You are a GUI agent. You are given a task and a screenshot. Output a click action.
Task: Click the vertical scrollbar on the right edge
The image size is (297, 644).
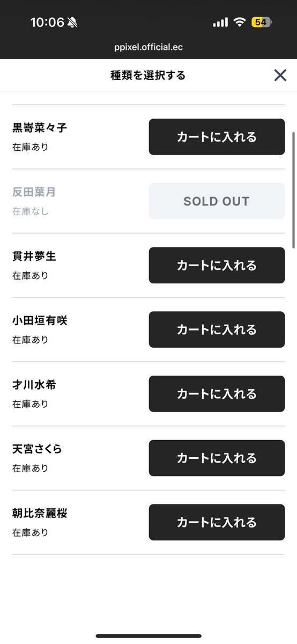click(293, 188)
